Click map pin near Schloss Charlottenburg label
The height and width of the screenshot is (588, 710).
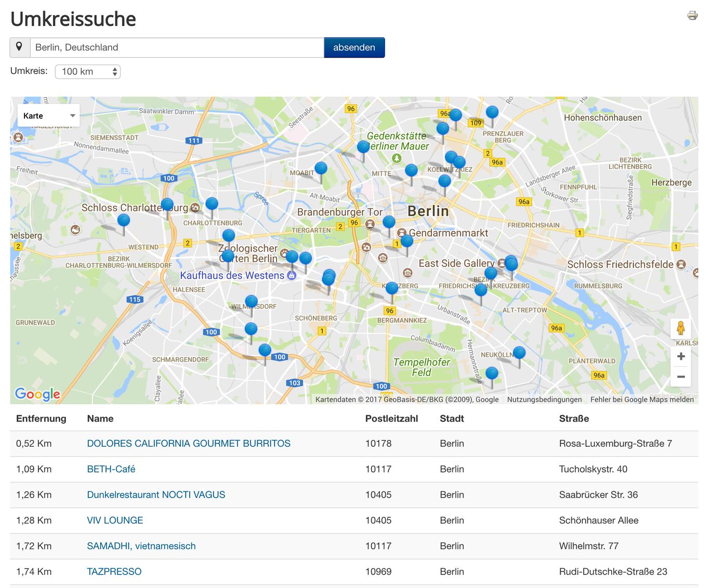pos(167,205)
